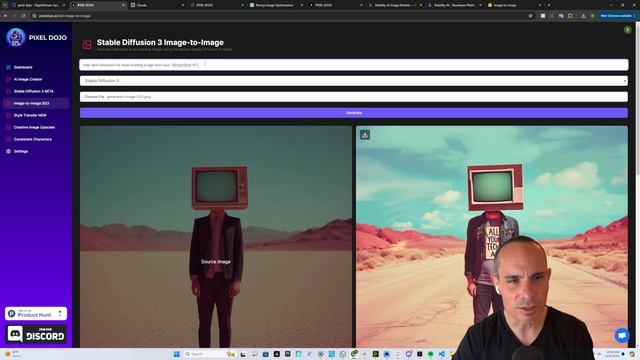
Task: Click the browser back arrow
Action: click(5, 16)
